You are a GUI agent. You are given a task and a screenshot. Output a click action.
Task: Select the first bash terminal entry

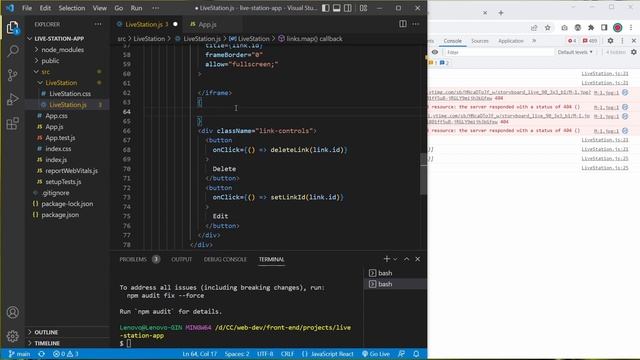click(x=394, y=273)
